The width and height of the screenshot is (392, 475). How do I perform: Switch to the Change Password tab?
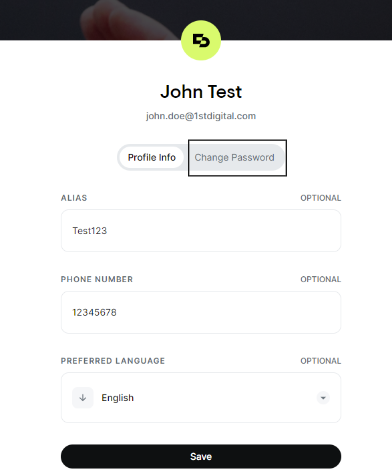pos(235,157)
